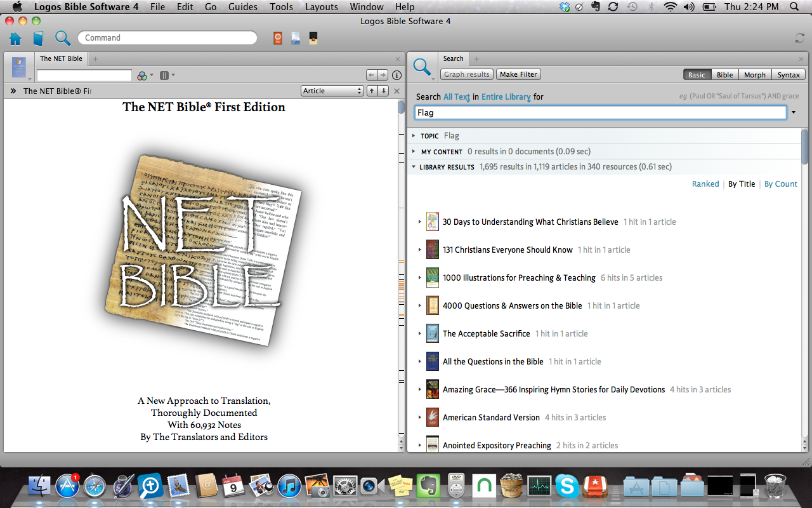Image resolution: width=812 pixels, height=508 pixels.
Task: Open All the Questions in the Bible
Action: point(493,361)
